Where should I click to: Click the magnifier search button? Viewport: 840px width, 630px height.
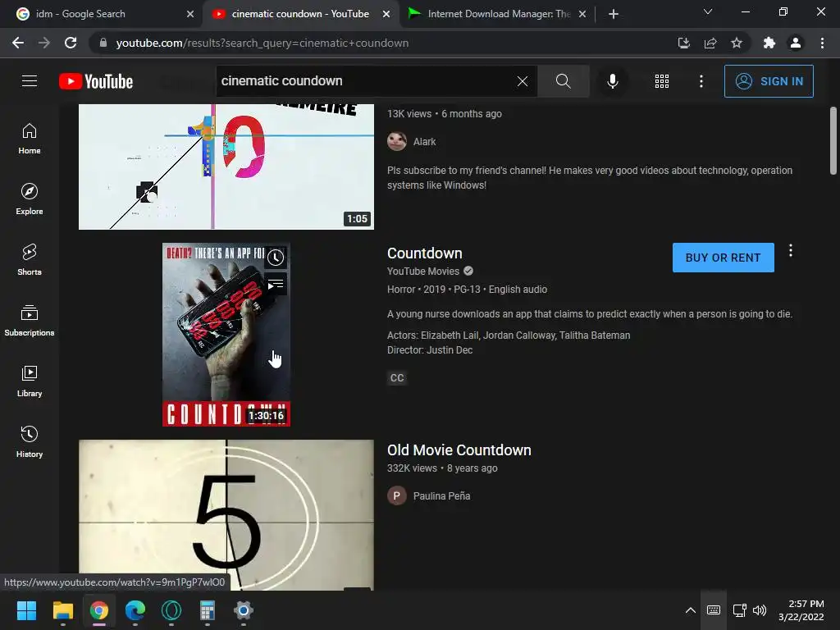point(563,81)
